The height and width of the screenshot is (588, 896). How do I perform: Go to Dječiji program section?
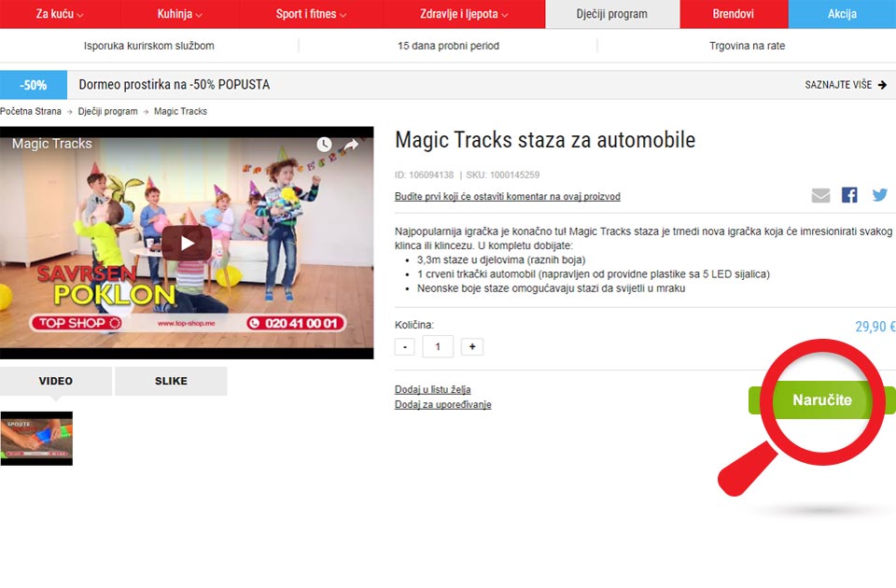click(x=612, y=14)
